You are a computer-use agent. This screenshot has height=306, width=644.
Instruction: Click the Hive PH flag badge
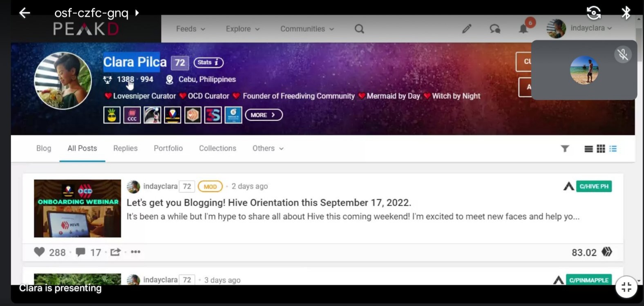click(172, 115)
